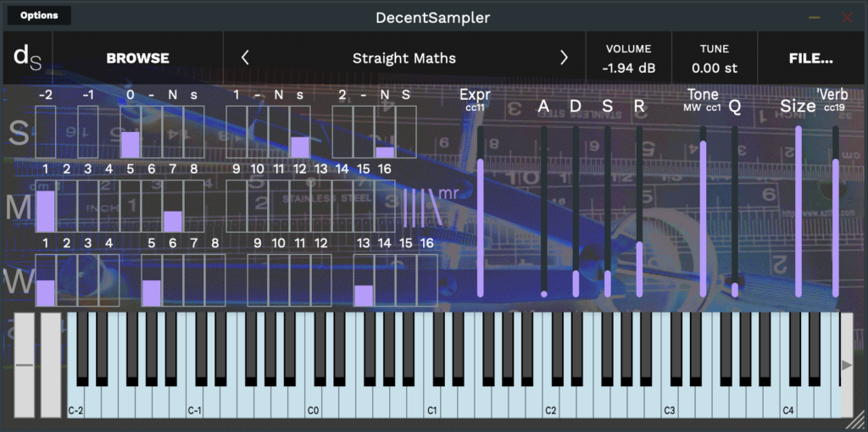Play the C1 key on the keyboard

[432, 404]
